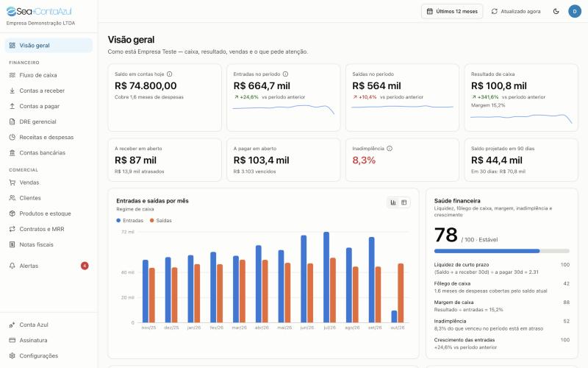
Task: Show info icon for Entradas no período
Action: pyautogui.click(x=285, y=74)
